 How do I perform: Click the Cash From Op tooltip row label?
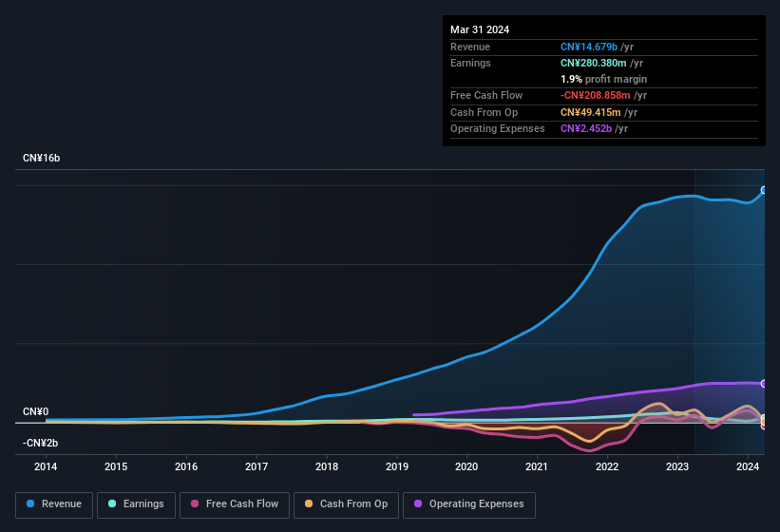[x=484, y=112]
